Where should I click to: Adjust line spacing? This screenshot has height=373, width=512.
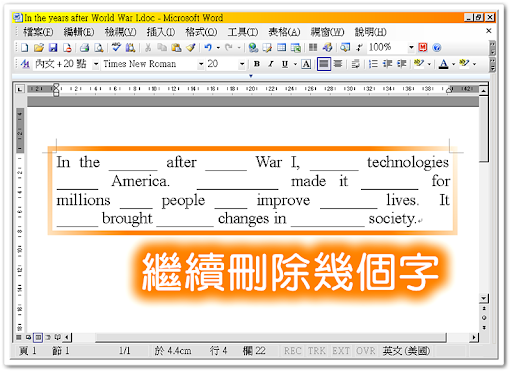point(356,64)
